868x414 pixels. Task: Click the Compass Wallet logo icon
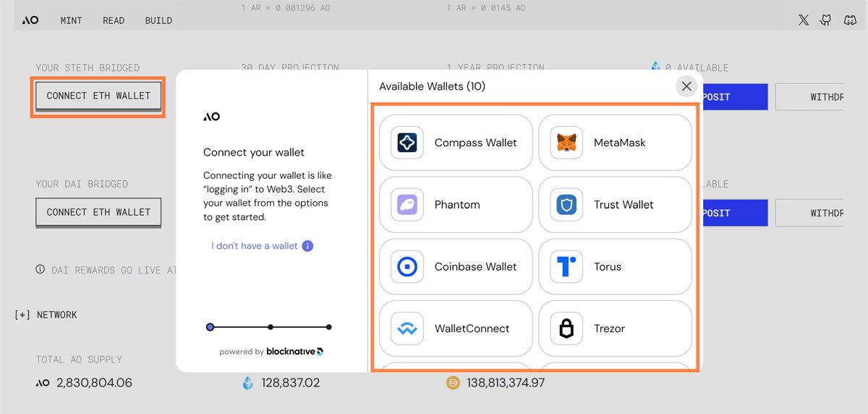pyautogui.click(x=407, y=143)
